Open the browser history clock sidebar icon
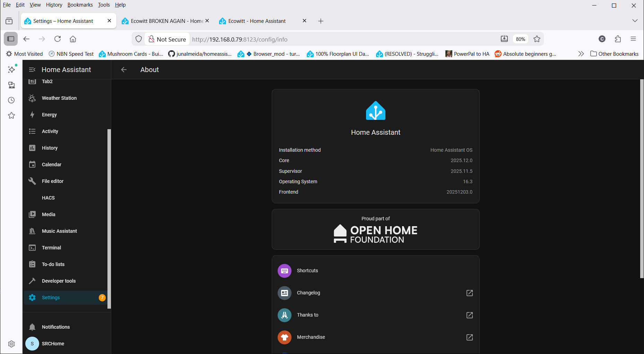 click(11, 100)
